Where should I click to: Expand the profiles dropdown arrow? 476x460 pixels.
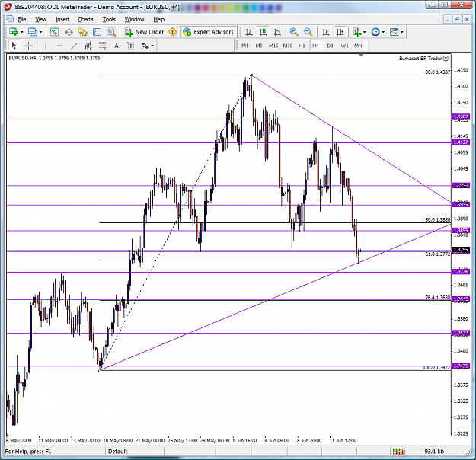point(40,32)
